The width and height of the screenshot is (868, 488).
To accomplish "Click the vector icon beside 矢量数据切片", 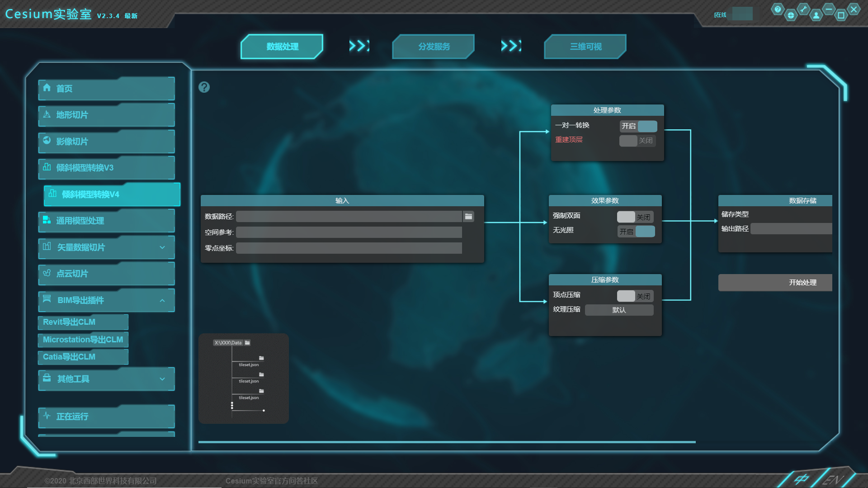I will coord(47,246).
